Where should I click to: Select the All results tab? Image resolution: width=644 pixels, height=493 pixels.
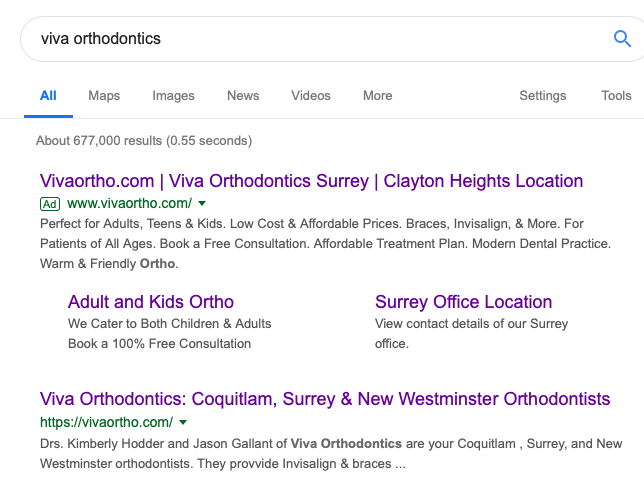(48, 96)
